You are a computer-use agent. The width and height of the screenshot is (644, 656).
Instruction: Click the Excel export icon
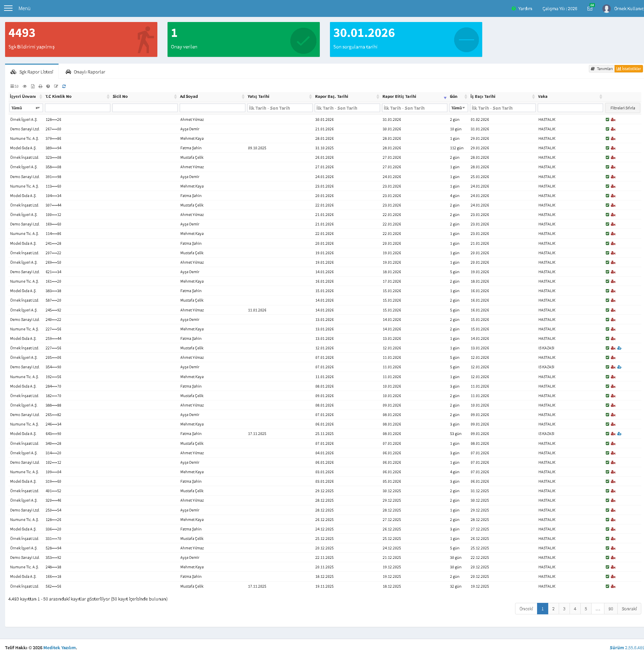(x=33, y=86)
